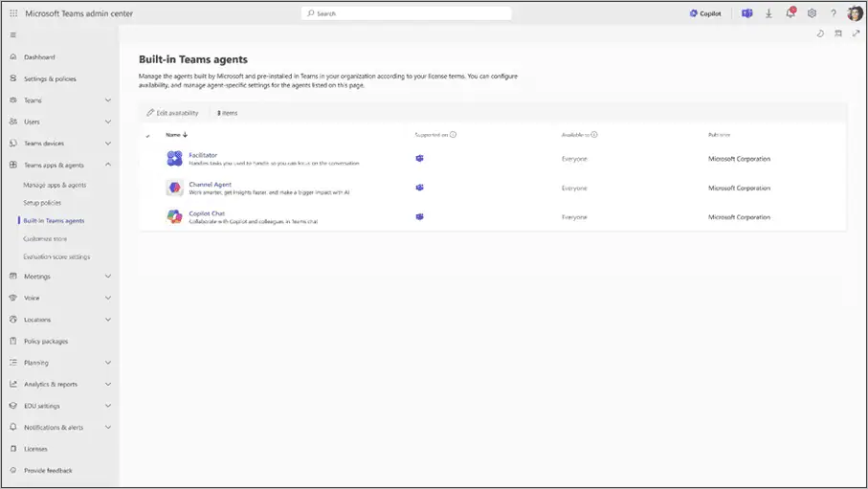Open the settings gear in header
Image resolution: width=868 pixels, height=489 pixels.
[812, 13]
